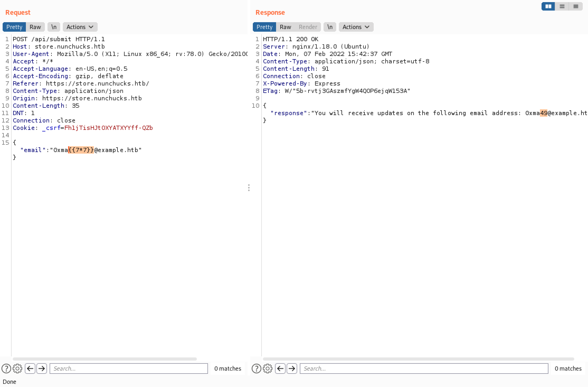588x387 pixels.
Task: Click the pane divider drag handle dots
Action: (249, 188)
